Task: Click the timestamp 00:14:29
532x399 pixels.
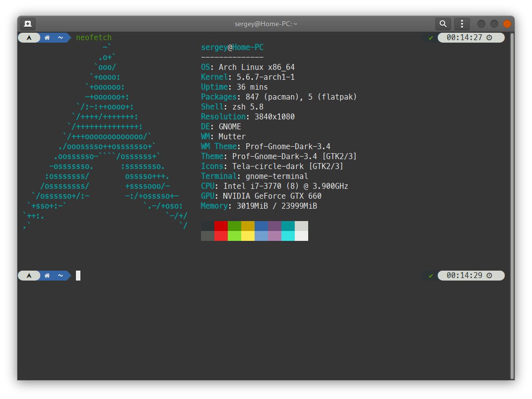Action: [x=464, y=276]
